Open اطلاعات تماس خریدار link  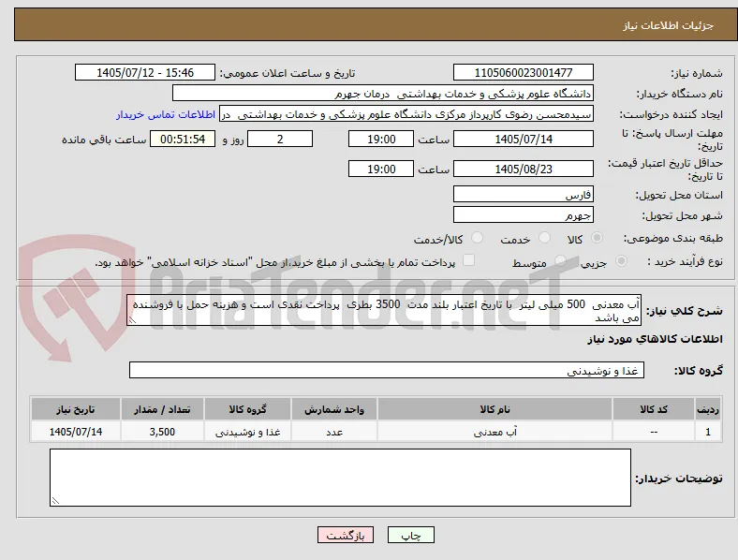click(x=166, y=114)
